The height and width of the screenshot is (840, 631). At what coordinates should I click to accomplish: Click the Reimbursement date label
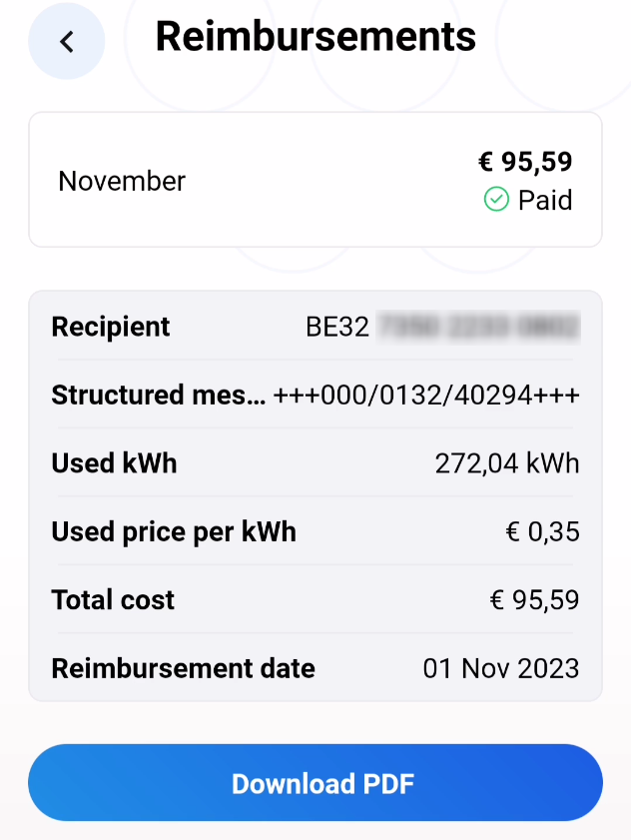pyautogui.click(x=183, y=668)
